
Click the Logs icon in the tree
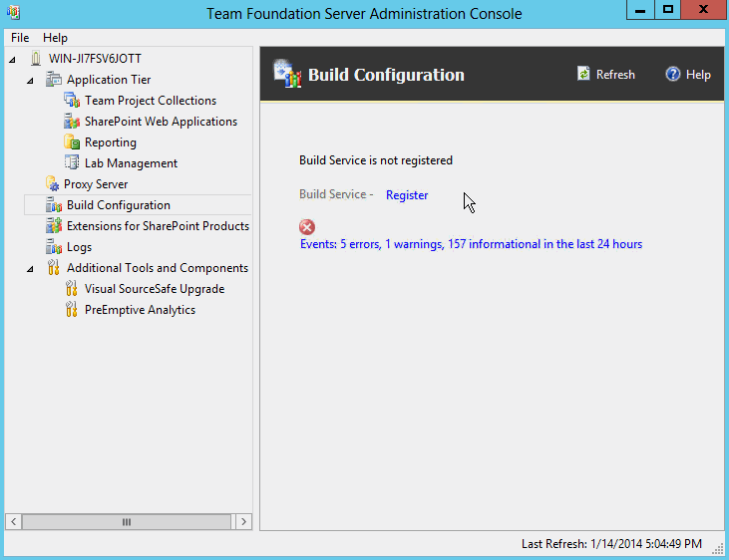pos(54,247)
